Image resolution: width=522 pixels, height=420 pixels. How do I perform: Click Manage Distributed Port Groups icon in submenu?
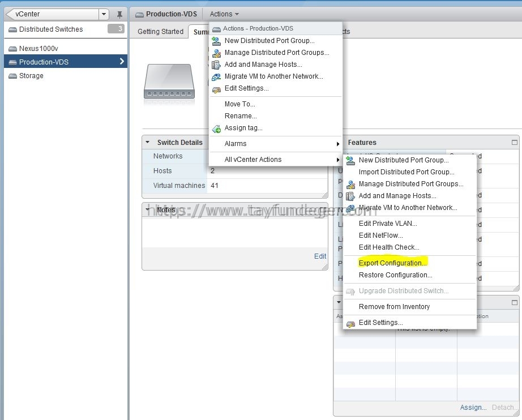click(x=350, y=185)
